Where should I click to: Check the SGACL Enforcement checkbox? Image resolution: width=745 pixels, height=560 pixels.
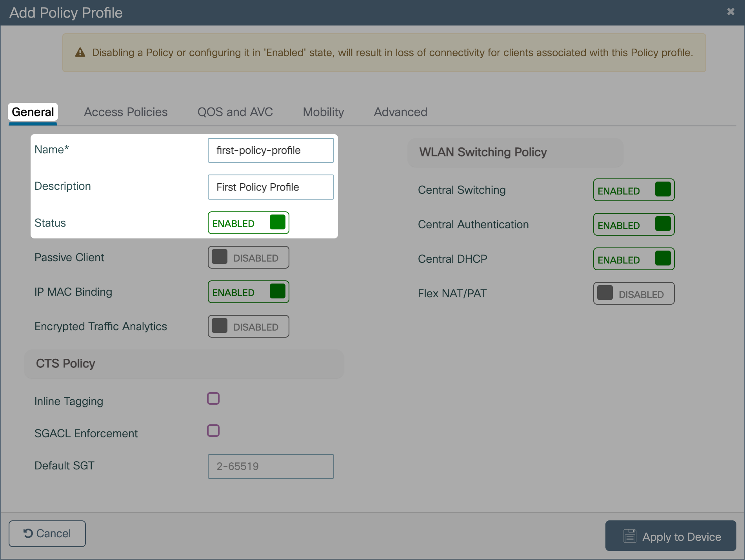pyautogui.click(x=213, y=431)
